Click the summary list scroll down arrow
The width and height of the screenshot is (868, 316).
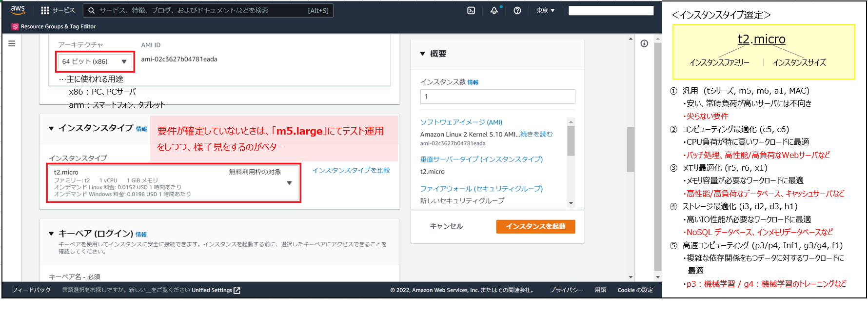pos(571,203)
